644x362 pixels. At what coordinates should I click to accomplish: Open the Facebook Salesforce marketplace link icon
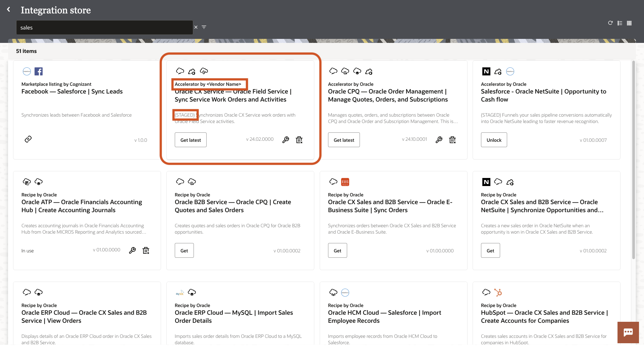pos(28,139)
